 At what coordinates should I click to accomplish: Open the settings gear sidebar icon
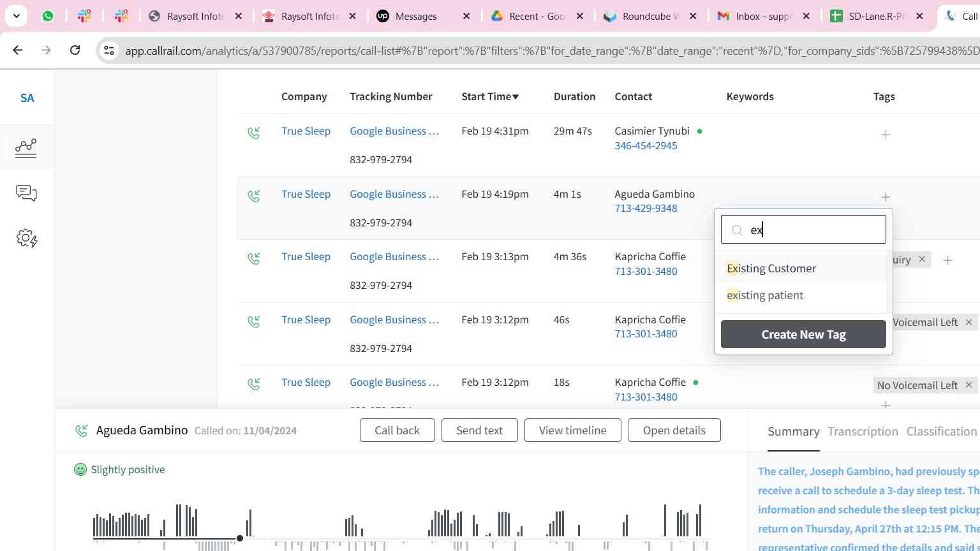pyautogui.click(x=26, y=239)
